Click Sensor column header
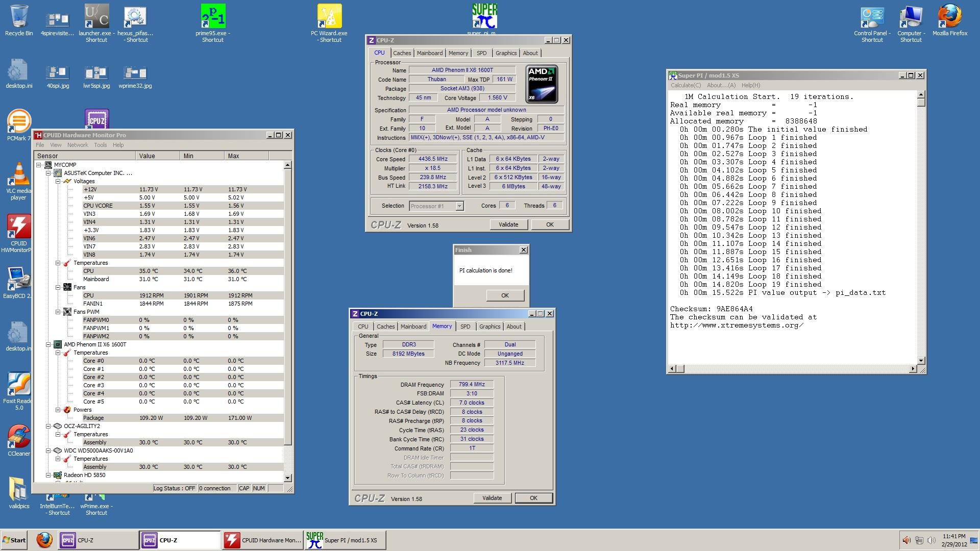Image resolution: width=980 pixels, height=551 pixels. (85, 156)
